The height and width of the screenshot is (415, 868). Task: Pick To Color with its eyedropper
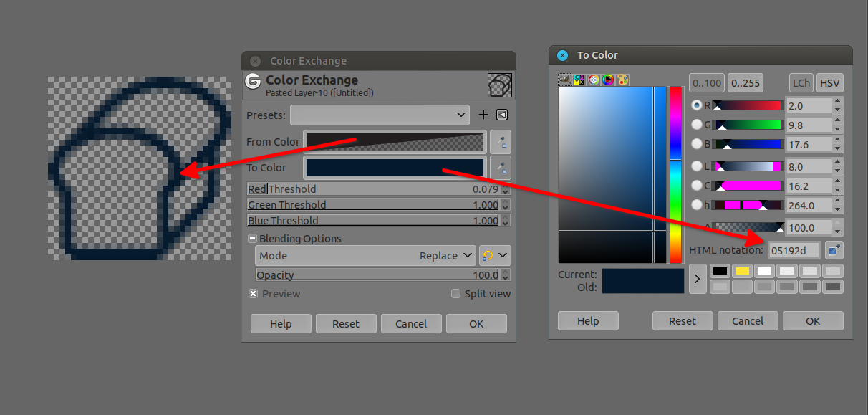[x=501, y=168]
